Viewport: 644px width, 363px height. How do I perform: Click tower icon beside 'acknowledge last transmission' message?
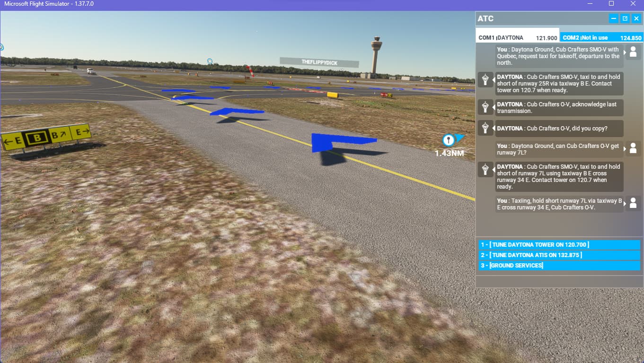pos(485,107)
